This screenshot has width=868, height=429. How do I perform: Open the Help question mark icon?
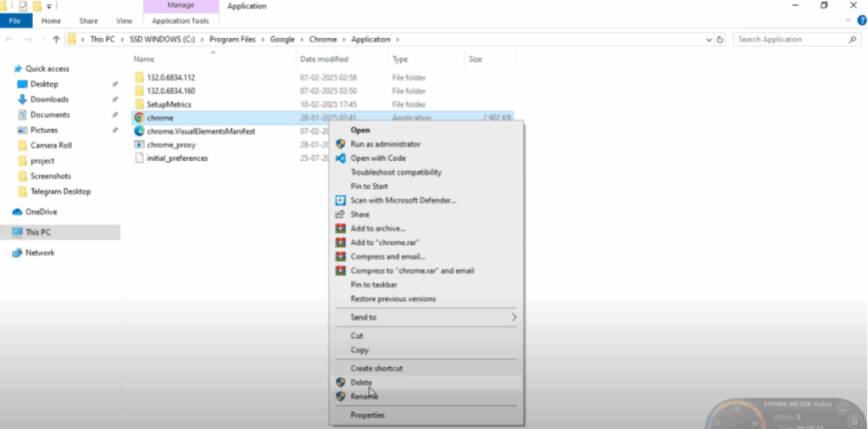coord(862,20)
